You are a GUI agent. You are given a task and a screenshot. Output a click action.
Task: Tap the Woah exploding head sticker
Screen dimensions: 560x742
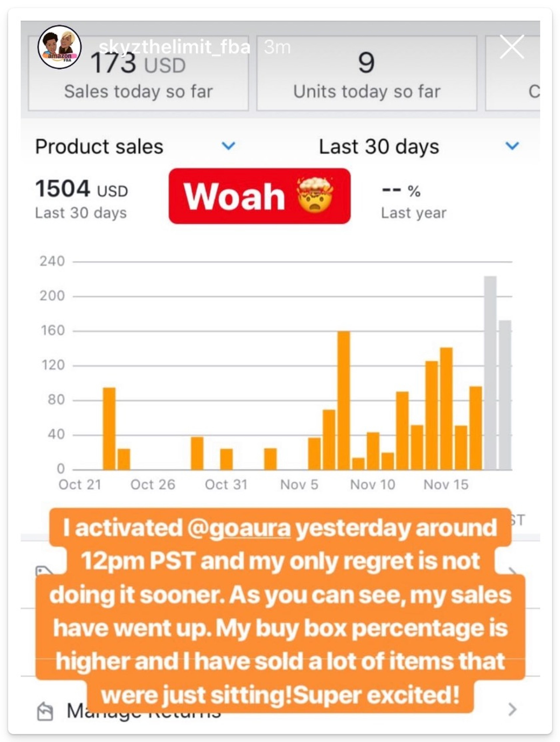pyautogui.click(x=260, y=196)
